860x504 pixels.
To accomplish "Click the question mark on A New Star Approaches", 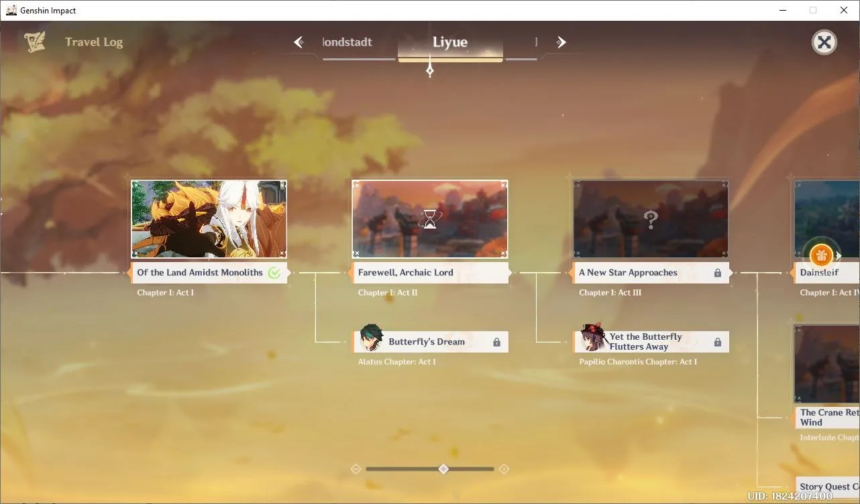I will click(x=650, y=219).
